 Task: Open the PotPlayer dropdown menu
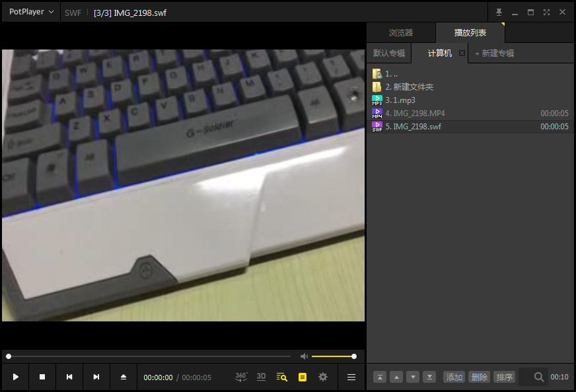(x=30, y=12)
